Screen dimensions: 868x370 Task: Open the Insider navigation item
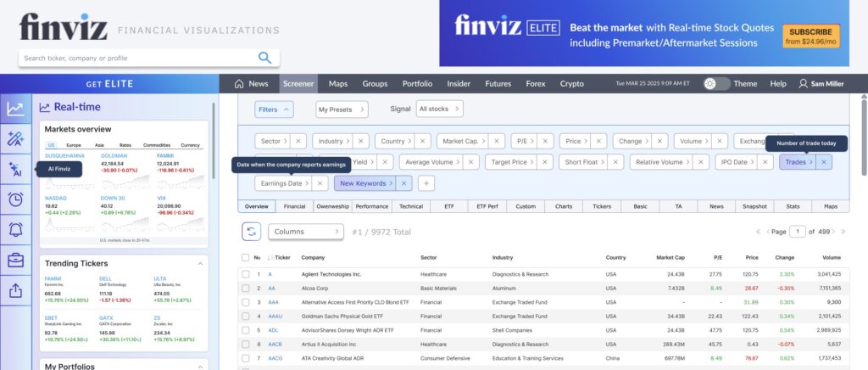point(459,84)
